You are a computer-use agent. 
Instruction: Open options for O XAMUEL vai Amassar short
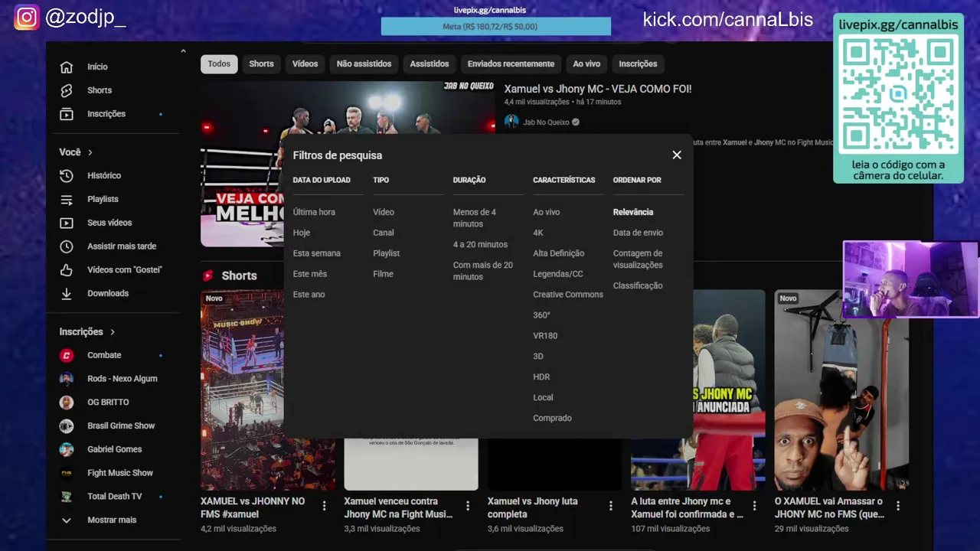(898, 506)
